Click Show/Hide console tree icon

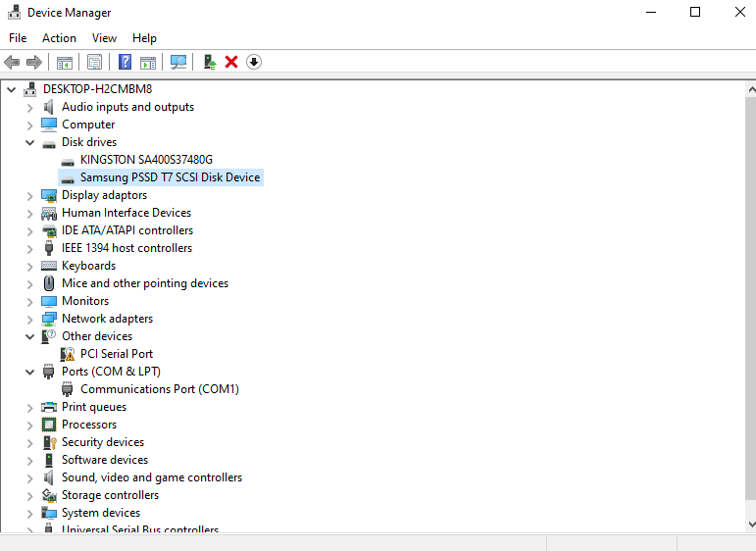pyautogui.click(x=65, y=62)
